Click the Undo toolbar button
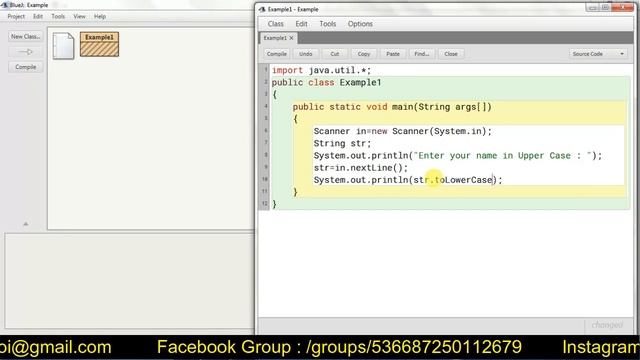 (305, 54)
